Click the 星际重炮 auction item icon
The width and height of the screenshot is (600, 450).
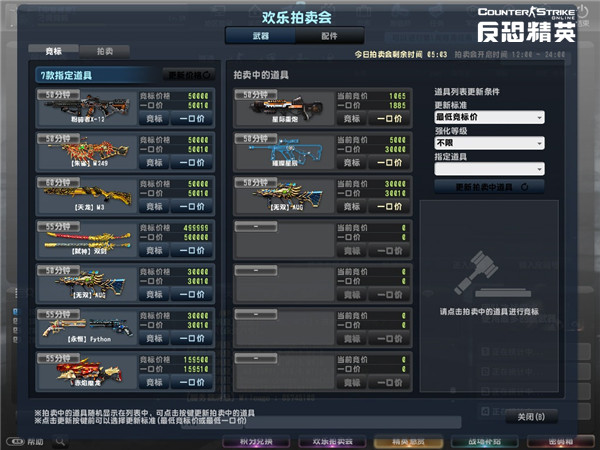285,106
